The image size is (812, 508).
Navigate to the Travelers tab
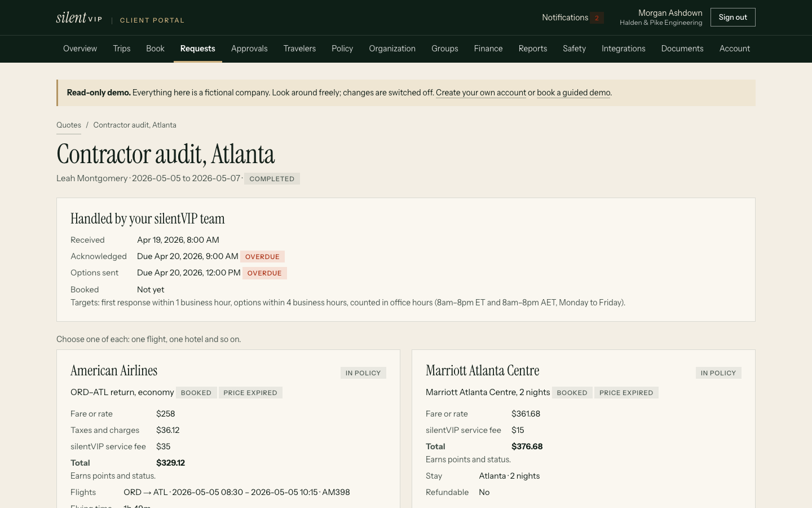tap(299, 49)
